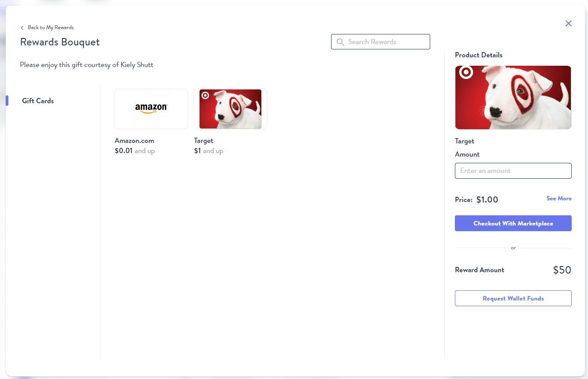Click the $50 reward amount value
This screenshot has height=379, width=588.
click(x=562, y=270)
